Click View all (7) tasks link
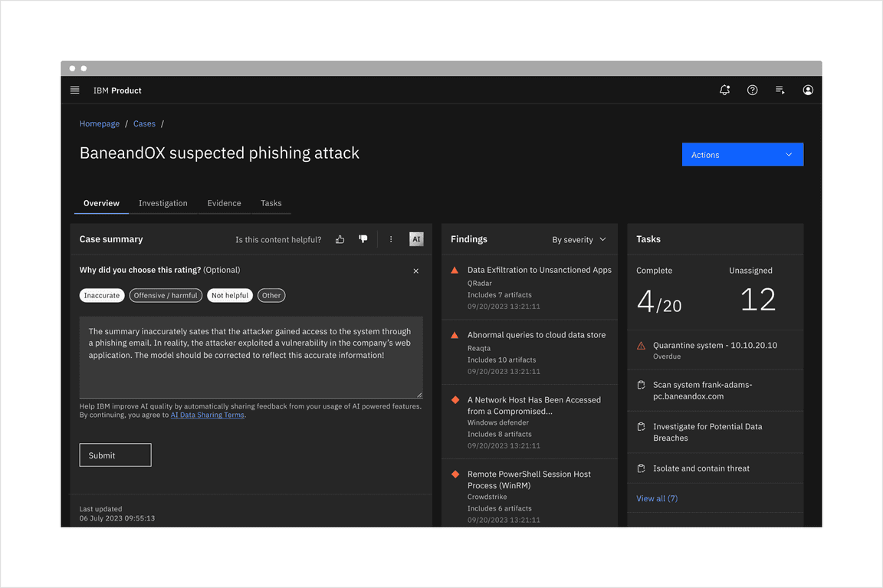This screenshot has width=883, height=588. tap(657, 498)
